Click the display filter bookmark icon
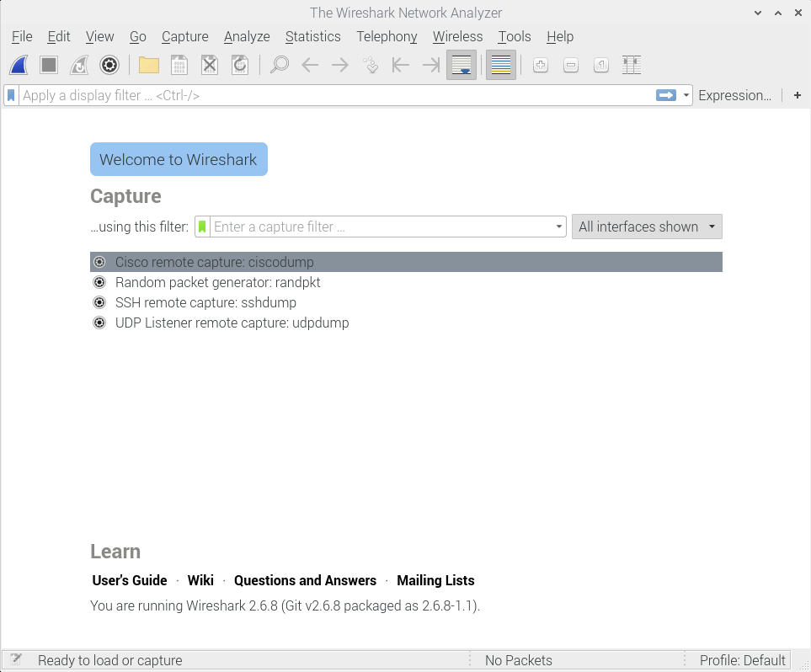811x672 pixels. (12, 96)
